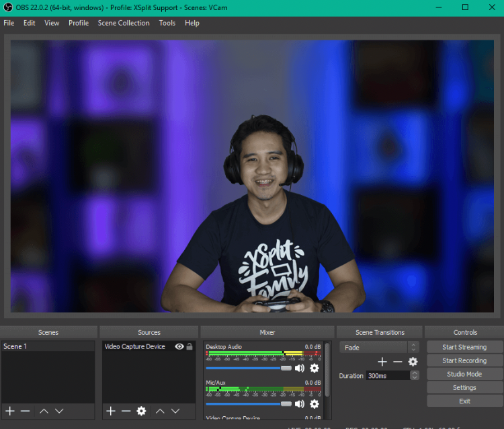Image resolution: width=504 pixels, height=429 pixels.
Task: Select Scene 1 in Scenes list
Action: tap(48, 346)
